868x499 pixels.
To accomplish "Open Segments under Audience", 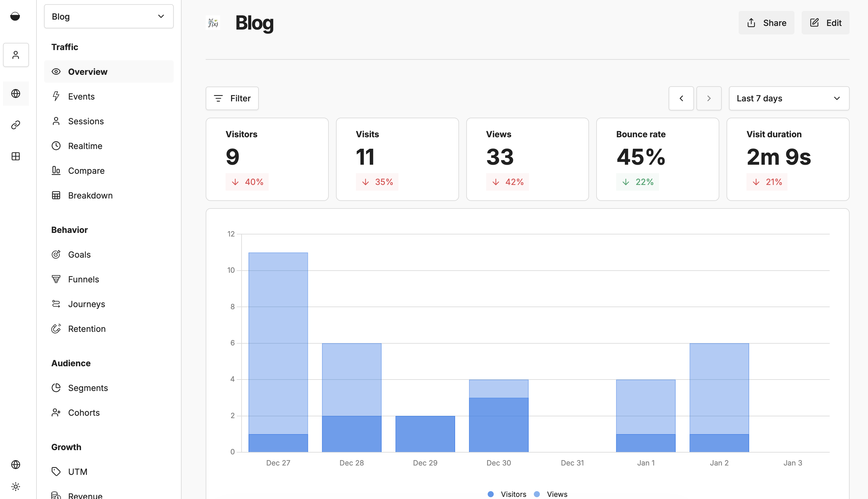I will pos(88,388).
